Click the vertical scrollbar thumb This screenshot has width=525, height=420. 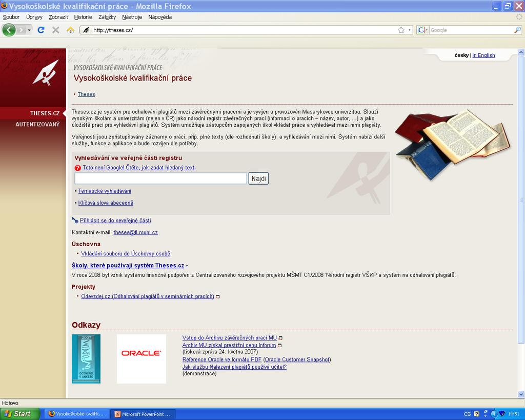pos(521,199)
